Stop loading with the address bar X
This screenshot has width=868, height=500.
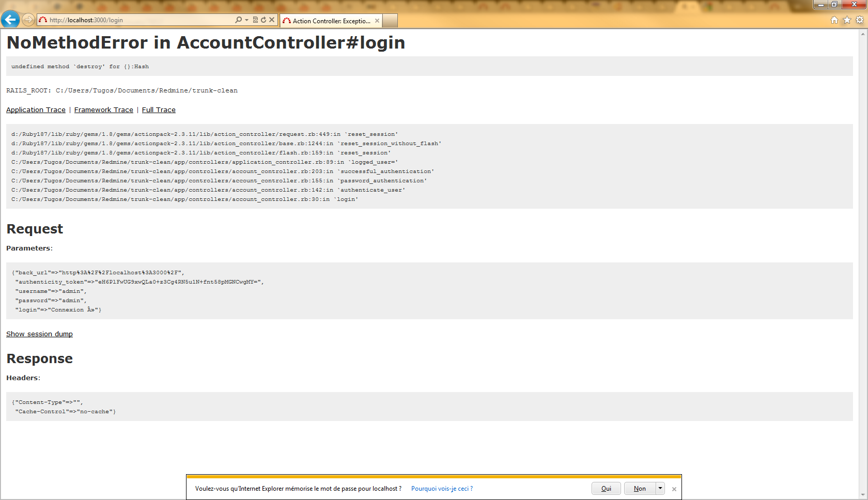pos(272,20)
